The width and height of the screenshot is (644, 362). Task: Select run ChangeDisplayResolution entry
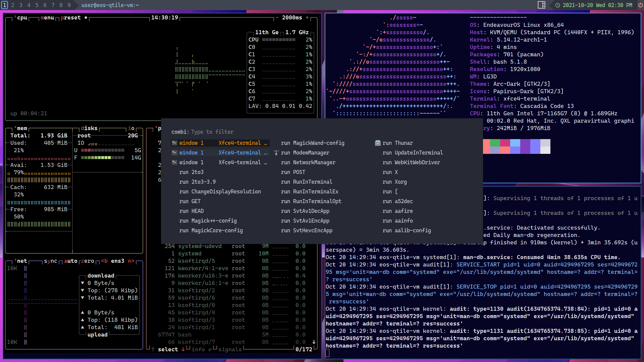(x=220, y=192)
